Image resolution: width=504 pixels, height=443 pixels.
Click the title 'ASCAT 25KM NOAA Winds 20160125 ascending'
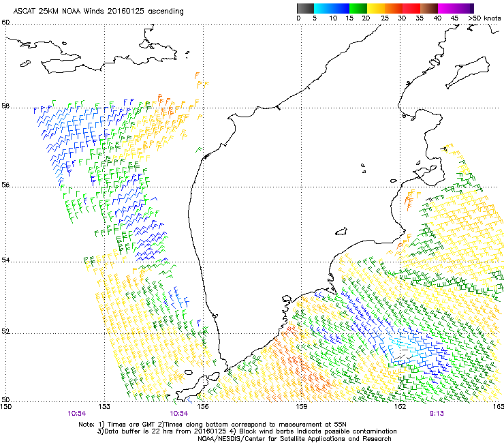tap(98, 12)
